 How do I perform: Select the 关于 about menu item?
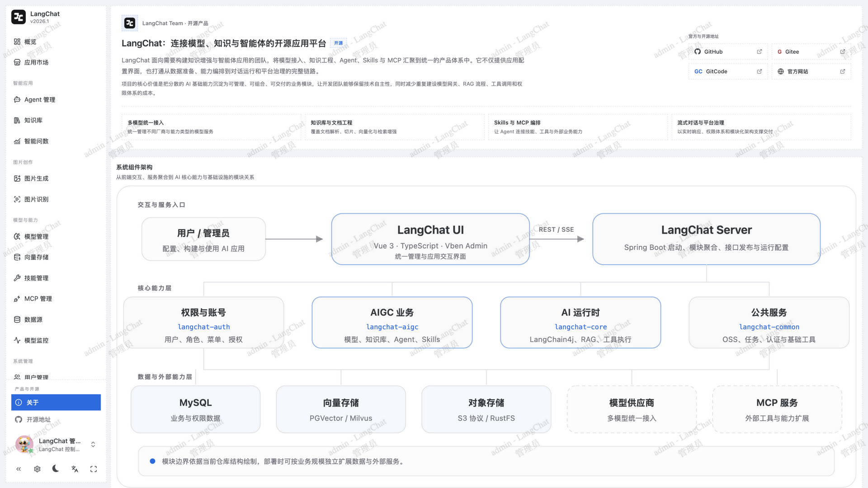pyautogui.click(x=56, y=403)
